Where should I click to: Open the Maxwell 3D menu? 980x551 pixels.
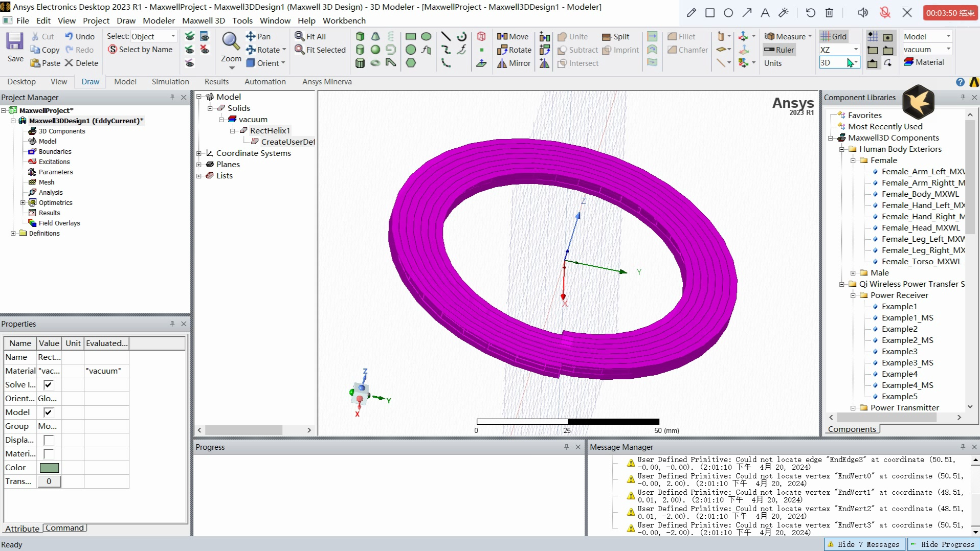[x=204, y=20]
